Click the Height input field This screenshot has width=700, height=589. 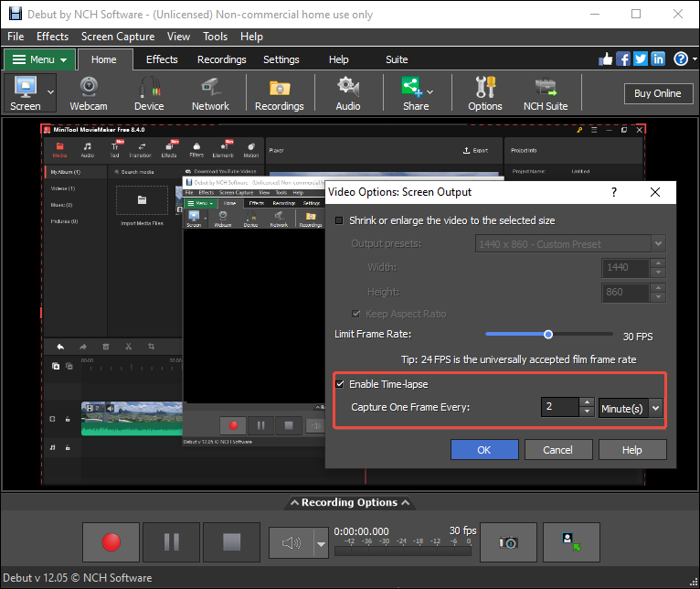[626, 293]
